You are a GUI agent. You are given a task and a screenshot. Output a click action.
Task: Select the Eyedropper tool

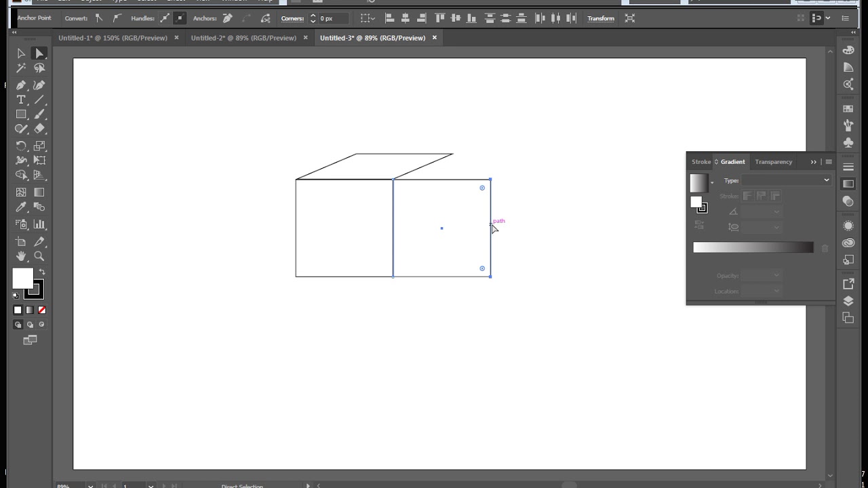click(x=21, y=207)
